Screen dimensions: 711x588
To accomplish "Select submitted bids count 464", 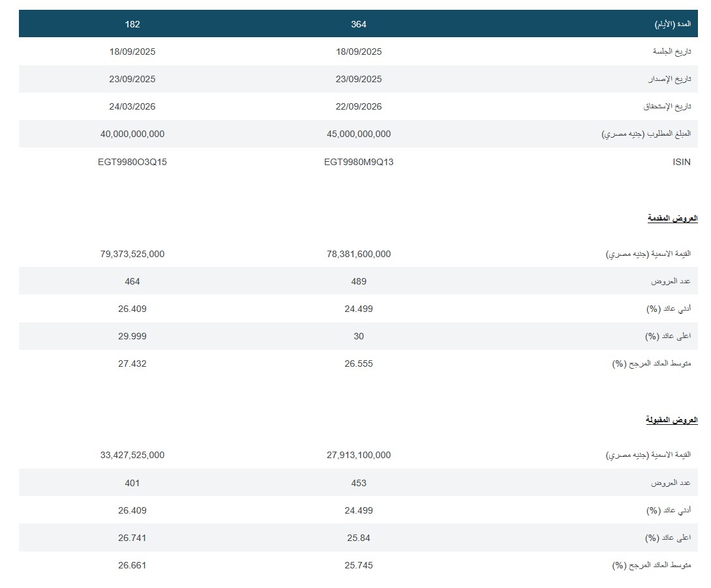I will (132, 282).
